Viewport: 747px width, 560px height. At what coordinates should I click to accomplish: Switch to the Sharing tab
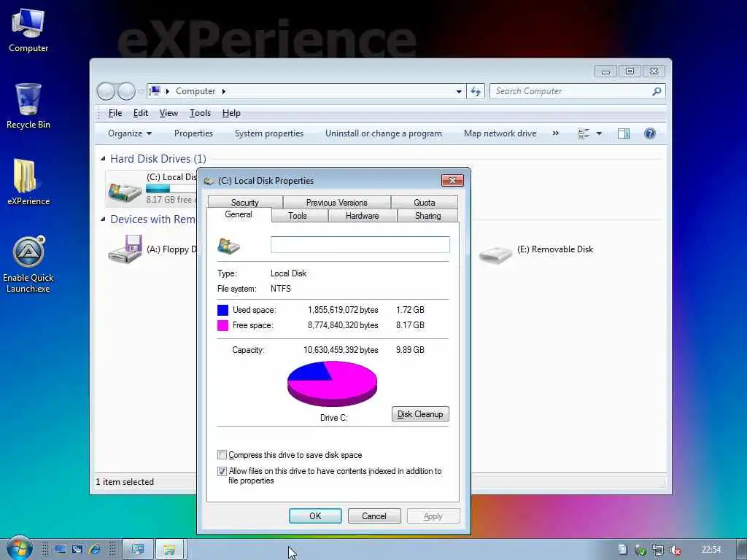pyautogui.click(x=427, y=216)
